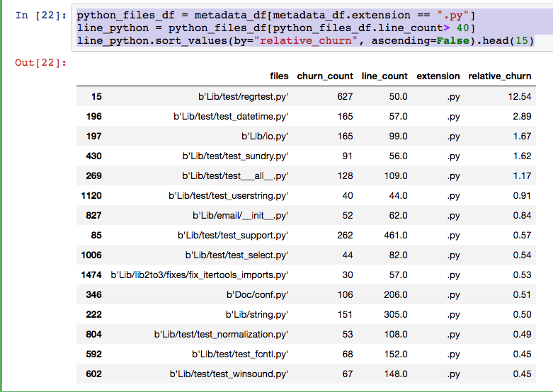Click the line_count column header

[x=384, y=76]
